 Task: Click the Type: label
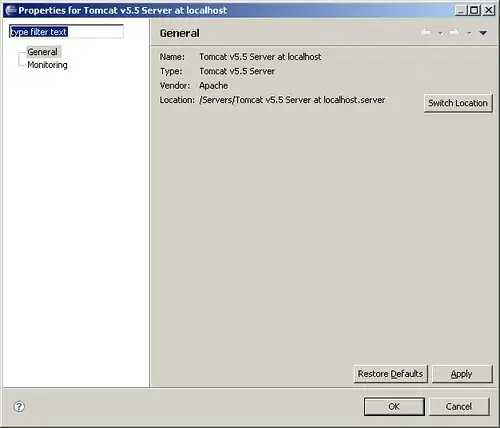pyautogui.click(x=171, y=71)
